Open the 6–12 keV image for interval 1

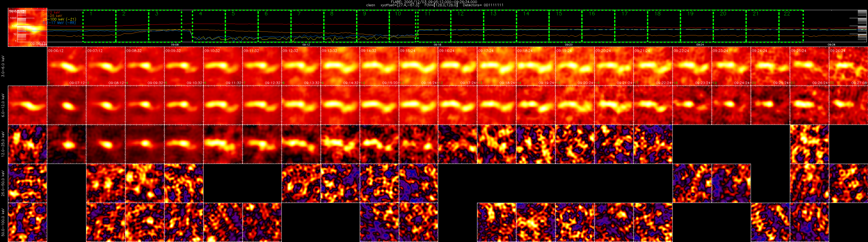28,105
